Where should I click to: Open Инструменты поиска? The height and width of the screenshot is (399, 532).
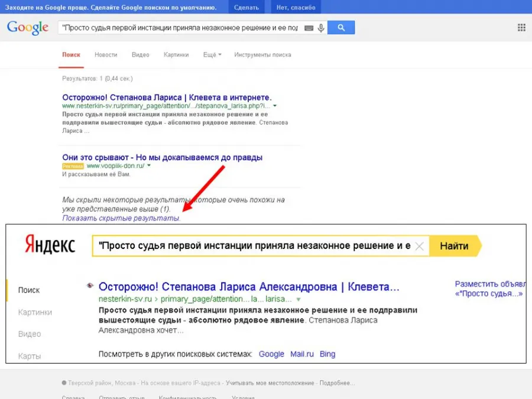[x=262, y=54]
